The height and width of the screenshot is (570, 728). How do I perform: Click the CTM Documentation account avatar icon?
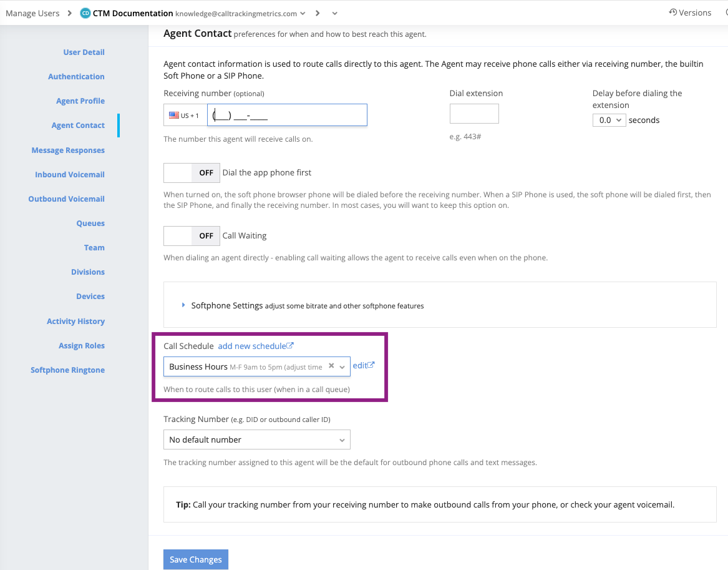[85, 13]
